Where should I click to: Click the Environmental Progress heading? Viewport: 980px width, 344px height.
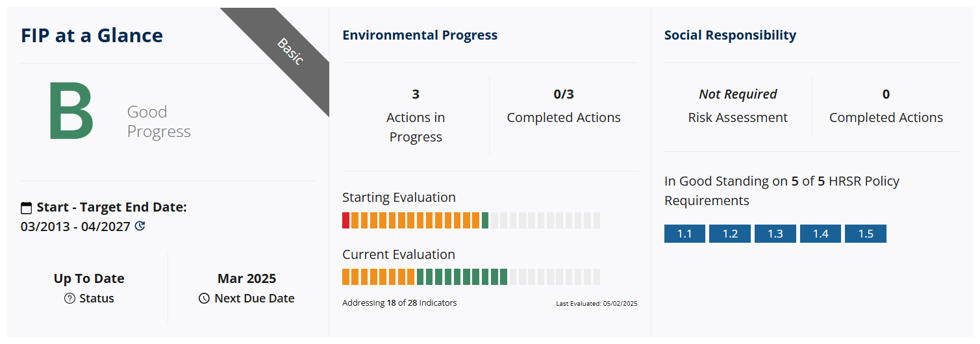[x=420, y=35]
